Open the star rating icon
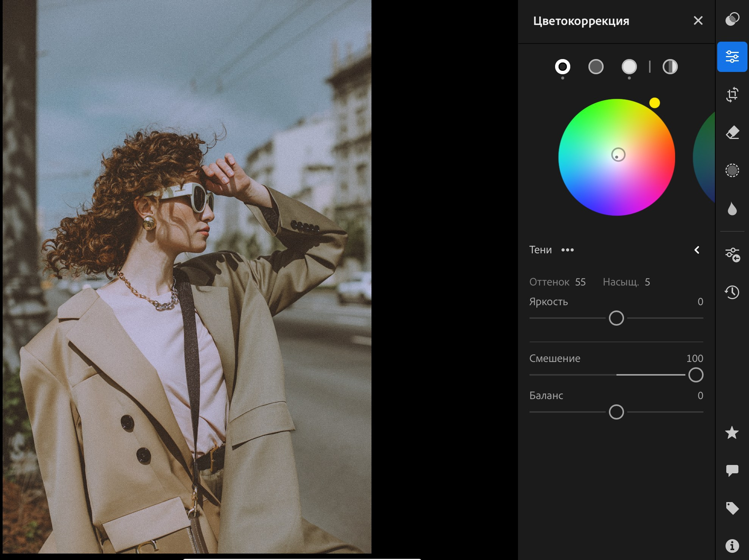This screenshot has width=749, height=560. [x=732, y=432]
